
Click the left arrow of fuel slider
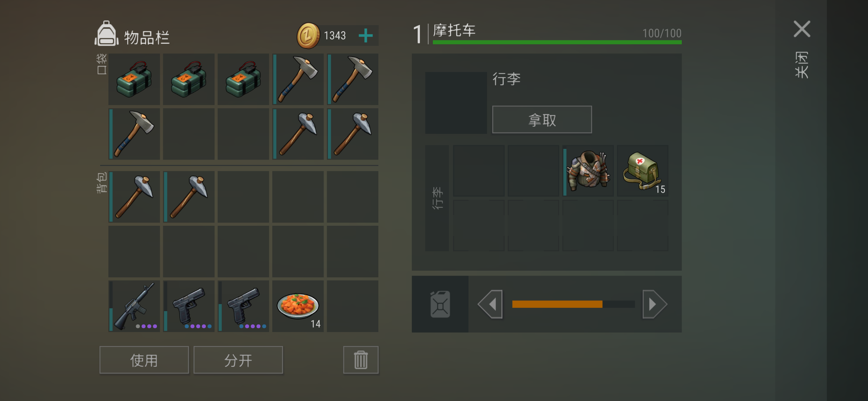[x=490, y=304]
